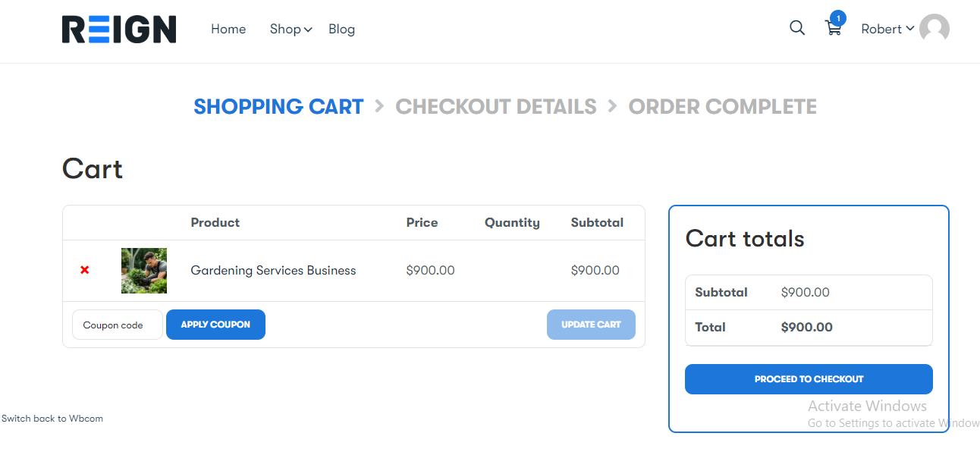This screenshot has width=980, height=452.
Task: Remove Gardening Services item with red X
Action: point(84,270)
